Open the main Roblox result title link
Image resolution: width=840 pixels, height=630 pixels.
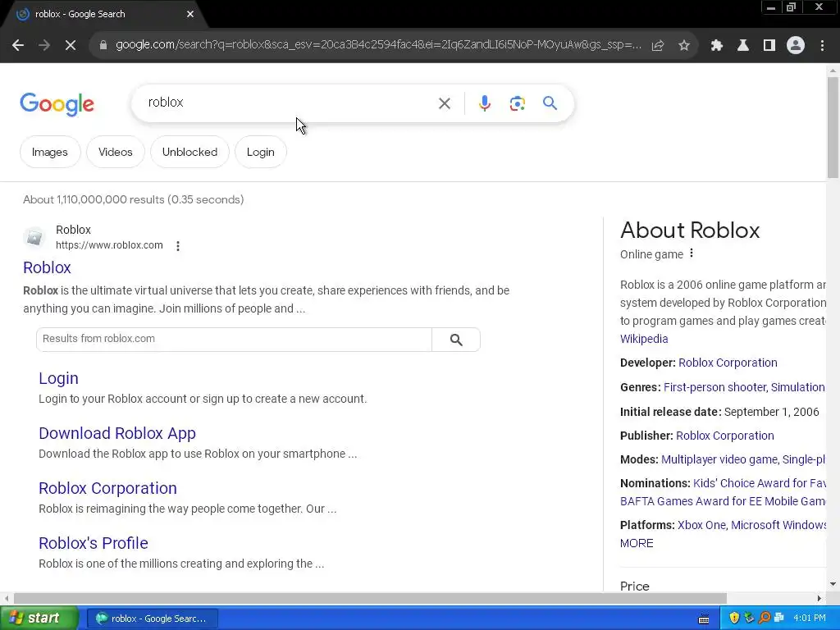[47, 267]
